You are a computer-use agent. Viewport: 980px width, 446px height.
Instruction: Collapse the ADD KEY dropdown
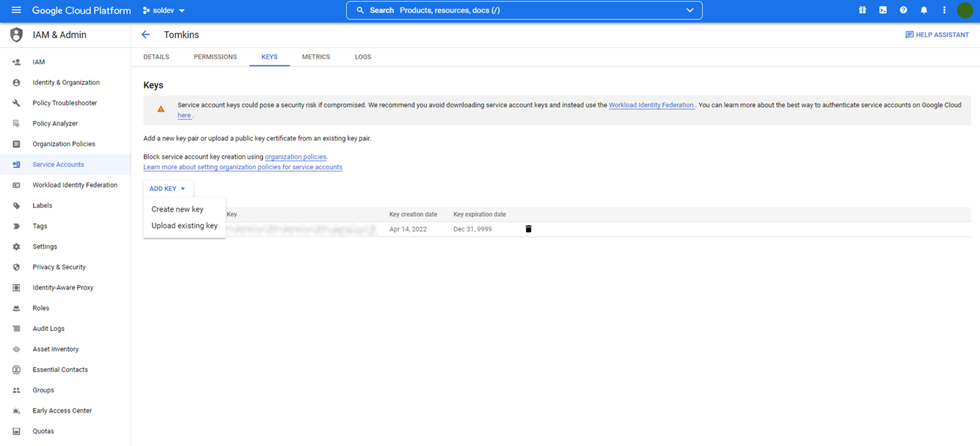167,188
